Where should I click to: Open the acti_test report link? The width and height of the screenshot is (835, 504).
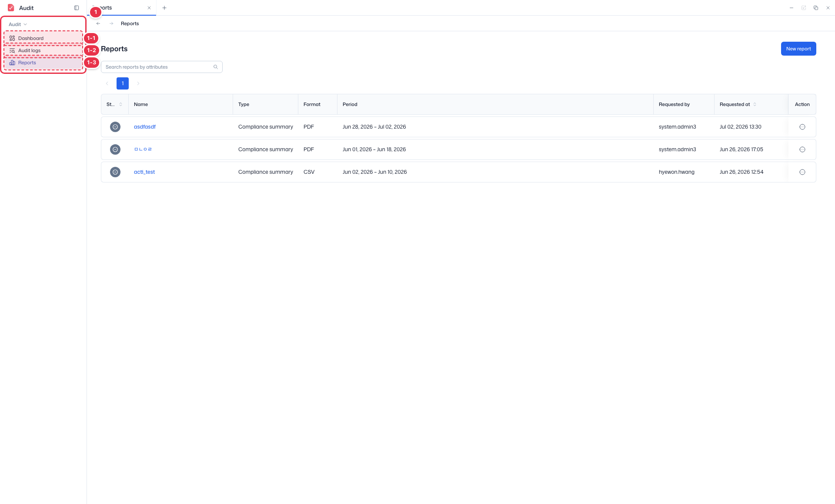pos(144,172)
